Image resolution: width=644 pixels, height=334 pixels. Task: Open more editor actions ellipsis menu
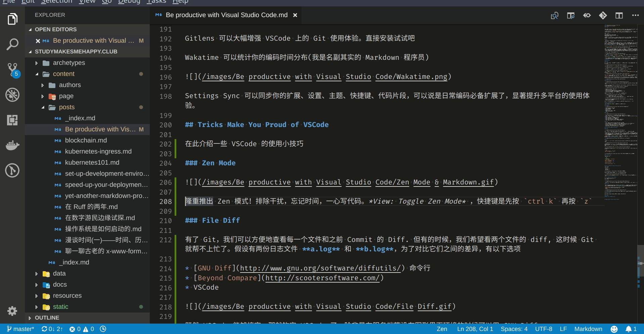[x=635, y=15]
